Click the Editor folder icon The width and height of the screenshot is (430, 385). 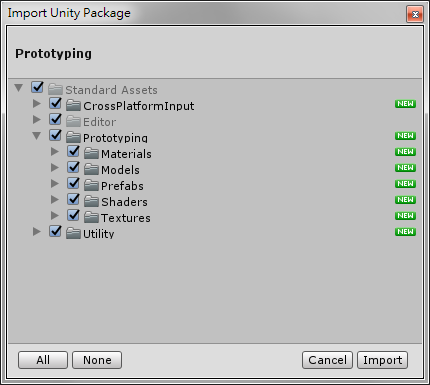pyautogui.click(x=73, y=121)
